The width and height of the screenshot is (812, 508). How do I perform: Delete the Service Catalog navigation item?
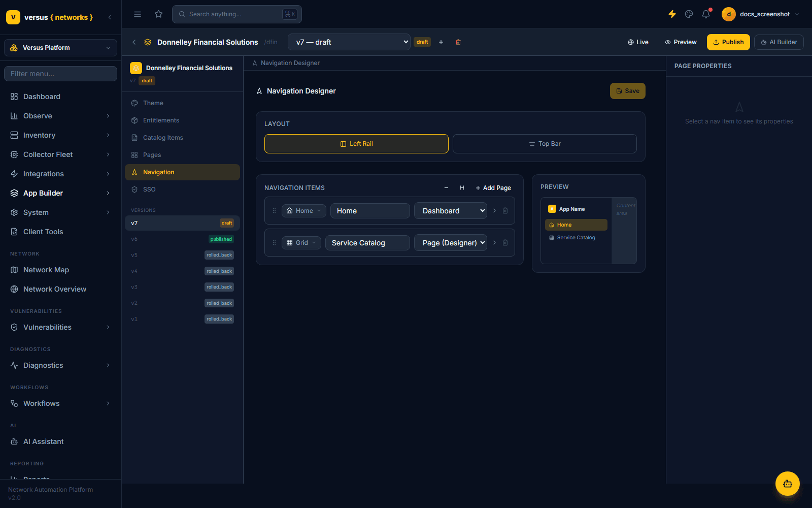pyautogui.click(x=505, y=243)
